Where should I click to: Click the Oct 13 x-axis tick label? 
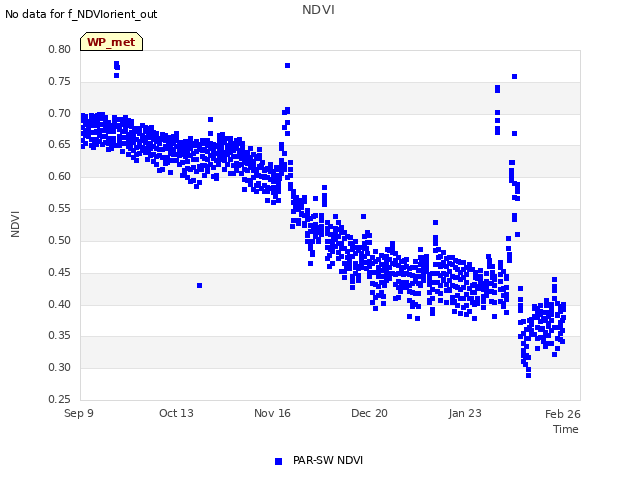[x=176, y=413]
